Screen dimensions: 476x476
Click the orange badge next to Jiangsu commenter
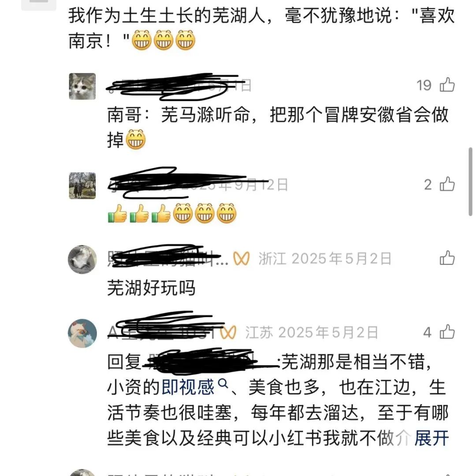point(228,332)
